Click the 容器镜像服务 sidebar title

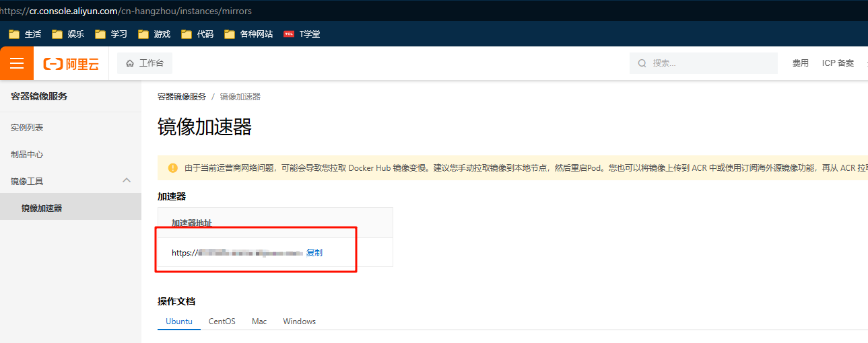39,96
